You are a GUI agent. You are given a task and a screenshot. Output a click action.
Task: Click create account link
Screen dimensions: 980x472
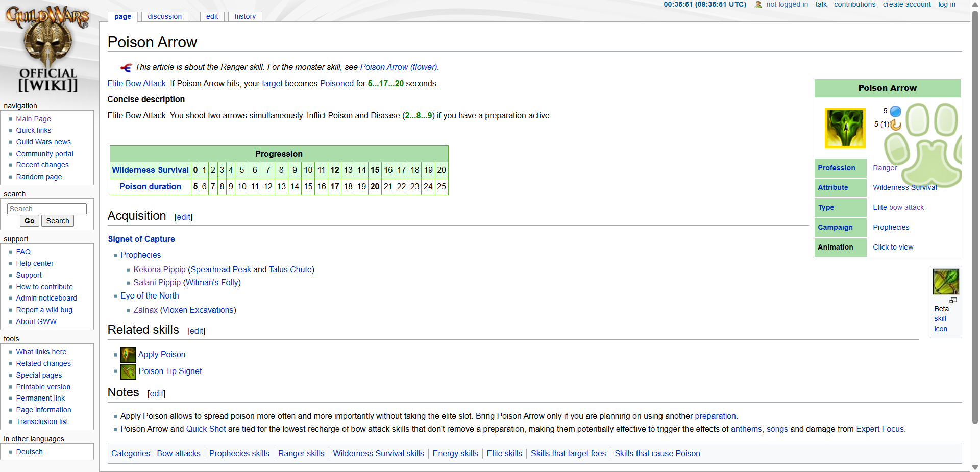[x=906, y=5]
